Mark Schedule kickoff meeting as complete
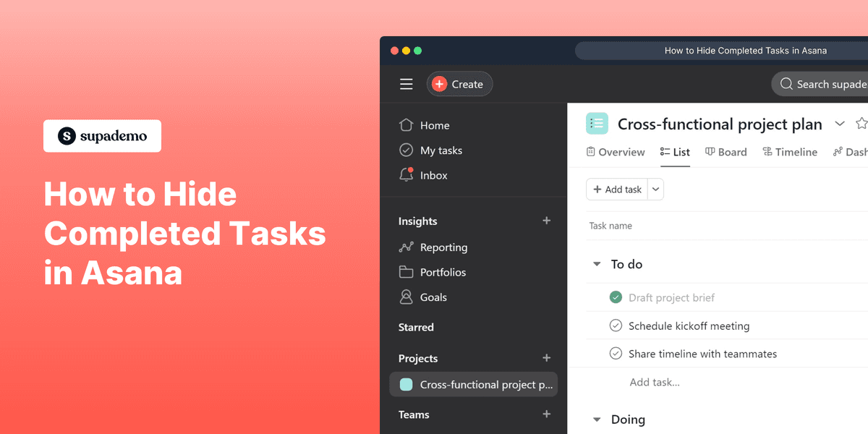The image size is (868, 434). click(616, 325)
